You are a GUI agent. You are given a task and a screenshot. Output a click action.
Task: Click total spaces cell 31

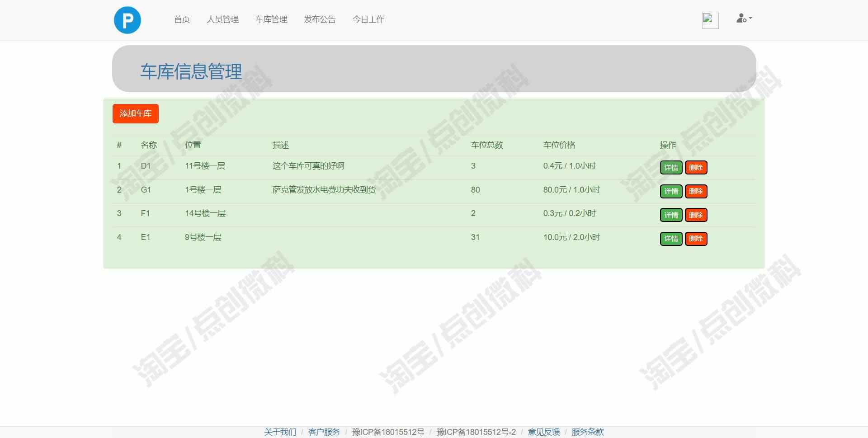pos(475,237)
